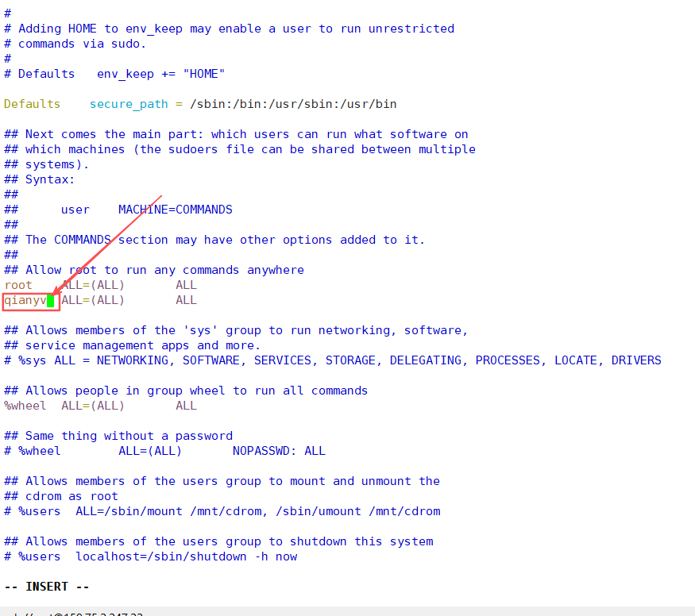Click "## Allows members of the users group to shutdown"

click(219, 541)
